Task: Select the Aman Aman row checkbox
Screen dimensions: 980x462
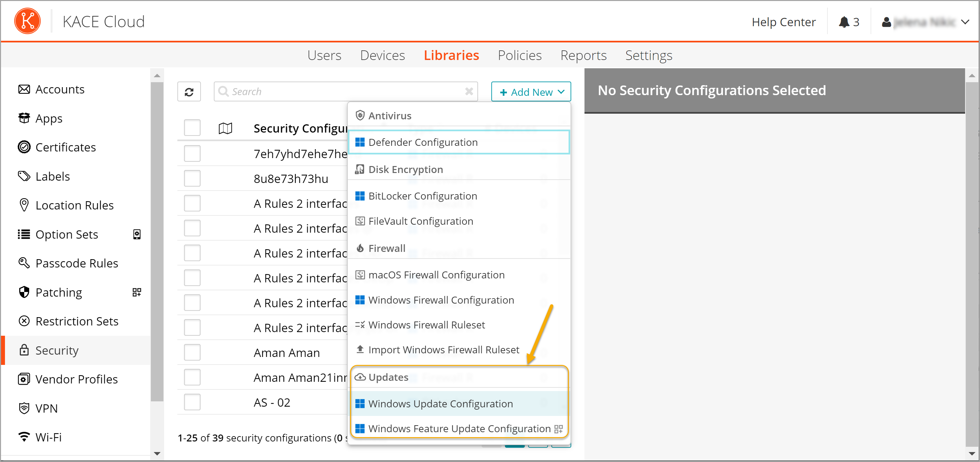Action: (x=192, y=353)
